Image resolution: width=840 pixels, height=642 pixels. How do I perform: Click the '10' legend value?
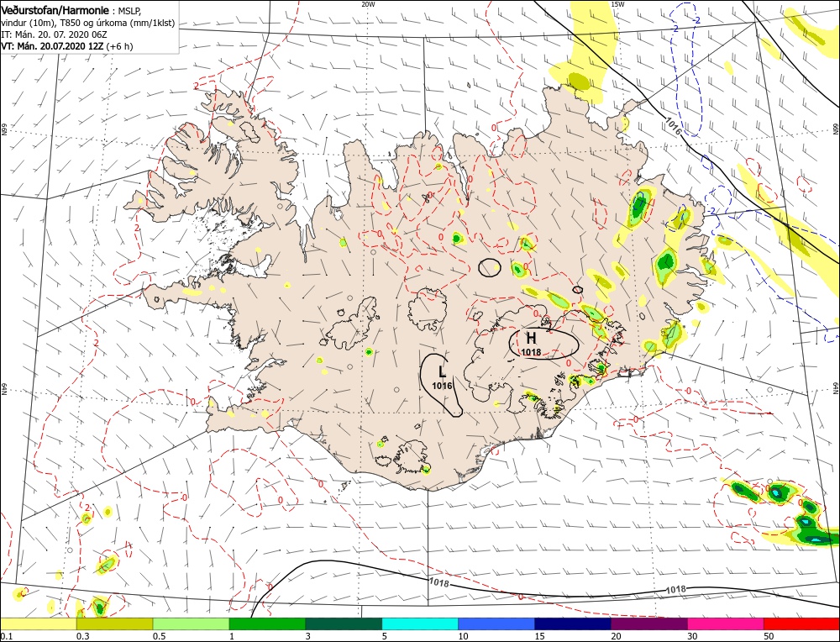[463, 636]
